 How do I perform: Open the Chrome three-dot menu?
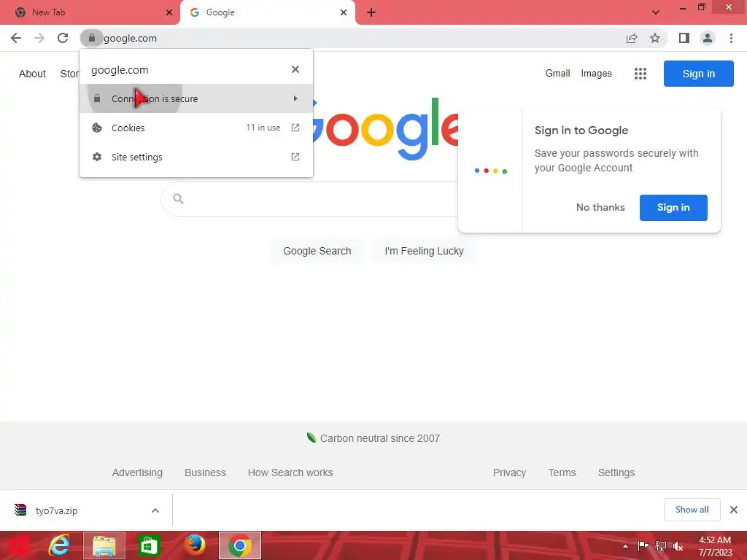[731, 38]
